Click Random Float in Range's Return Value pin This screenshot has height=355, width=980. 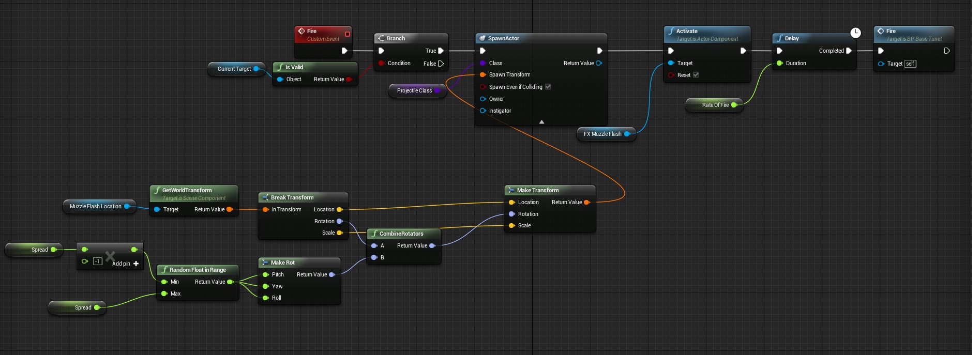[x=230, y=282]
